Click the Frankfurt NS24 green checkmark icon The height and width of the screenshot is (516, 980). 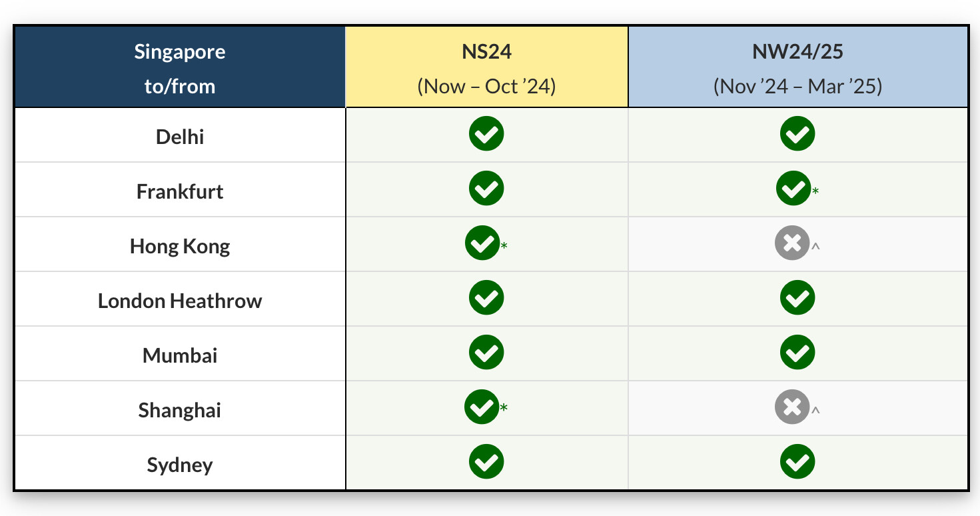click(x=486, y=189)
